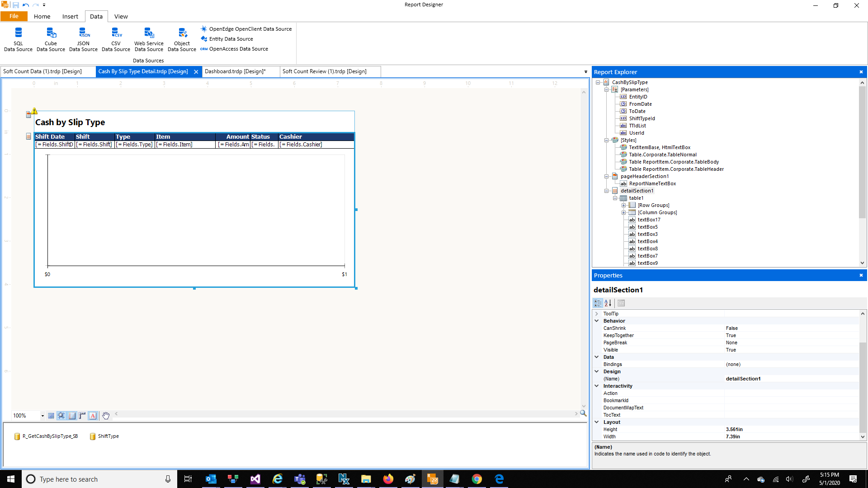Toggle the rulers display
This screenshot has height=488, width=868.
pyautogui.click(x=82, y=416)
